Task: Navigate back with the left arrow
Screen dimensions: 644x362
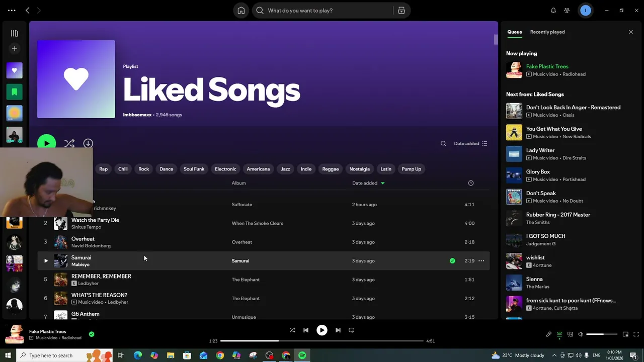Action: (28, 11)
